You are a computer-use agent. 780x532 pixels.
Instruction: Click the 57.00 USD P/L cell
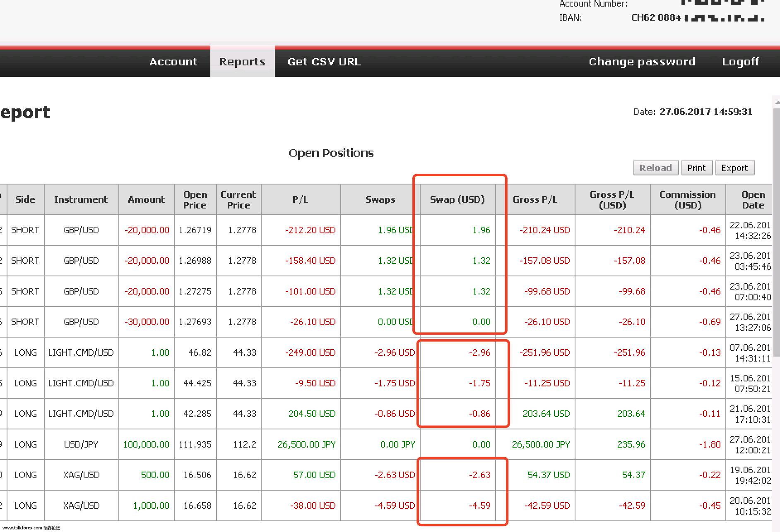(x=301, y=475)
